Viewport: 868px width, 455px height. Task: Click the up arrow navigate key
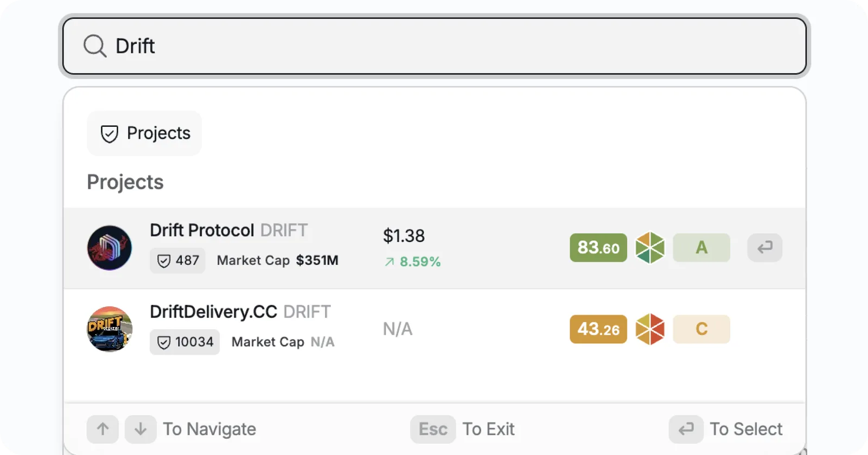click(103, 430)
